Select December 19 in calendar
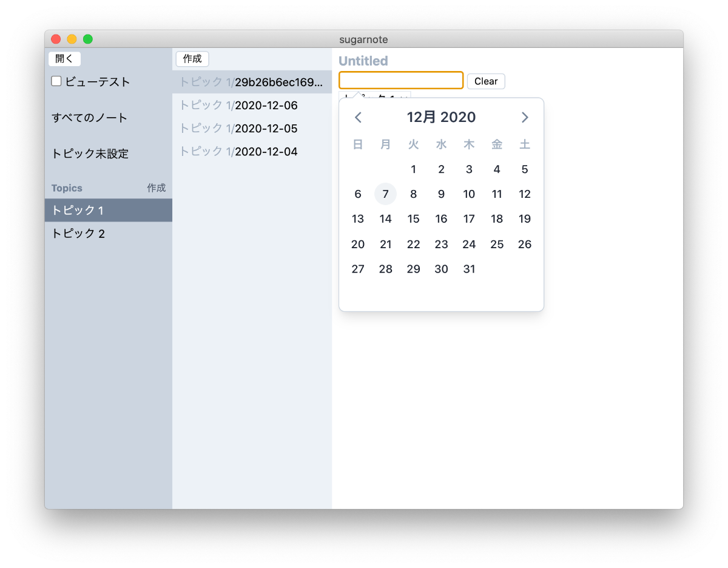 [x=525, y=219]
